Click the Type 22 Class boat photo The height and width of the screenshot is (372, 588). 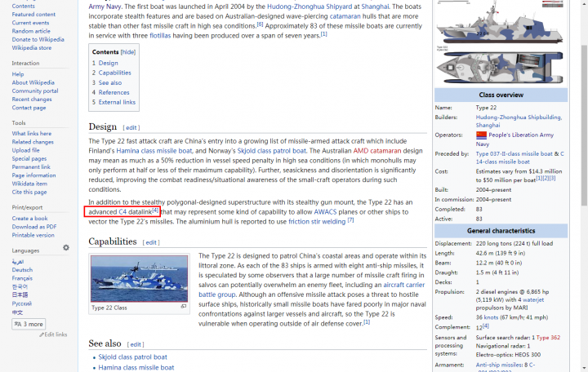tap(139, 278)
